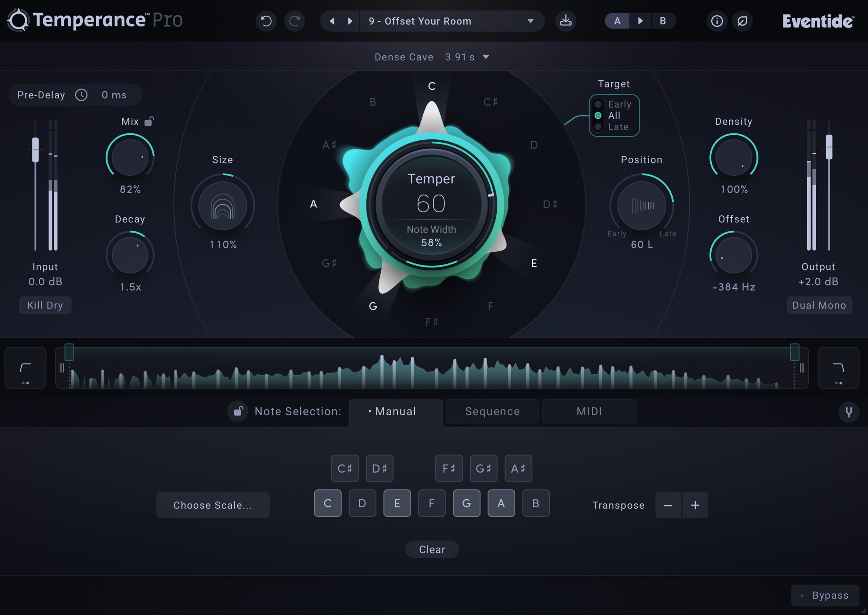Click the undo arrow icon

coord(266,21)
